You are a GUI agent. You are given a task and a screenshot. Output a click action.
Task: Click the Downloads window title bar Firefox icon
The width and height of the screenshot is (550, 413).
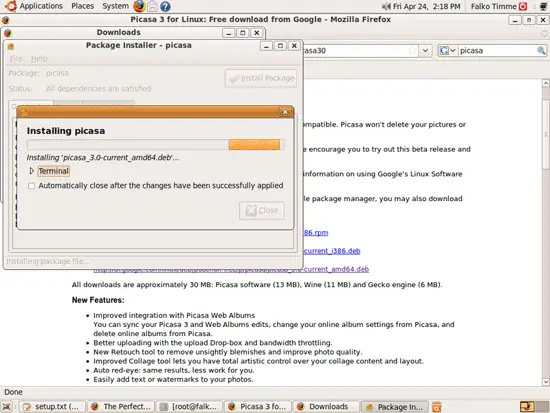[8, 33]
